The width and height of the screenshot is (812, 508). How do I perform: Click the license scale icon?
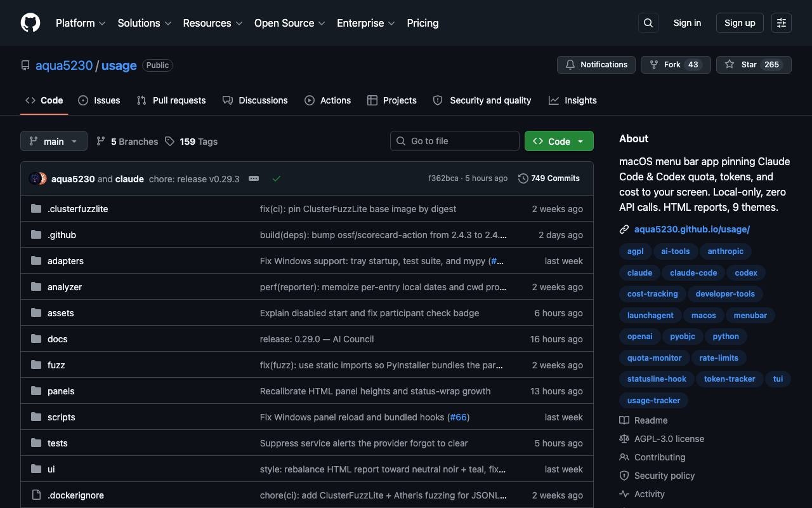[624, 439]
